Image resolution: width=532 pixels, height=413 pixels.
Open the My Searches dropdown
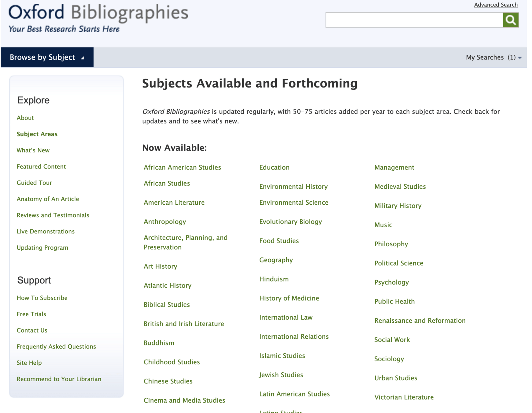click(493, 57)
